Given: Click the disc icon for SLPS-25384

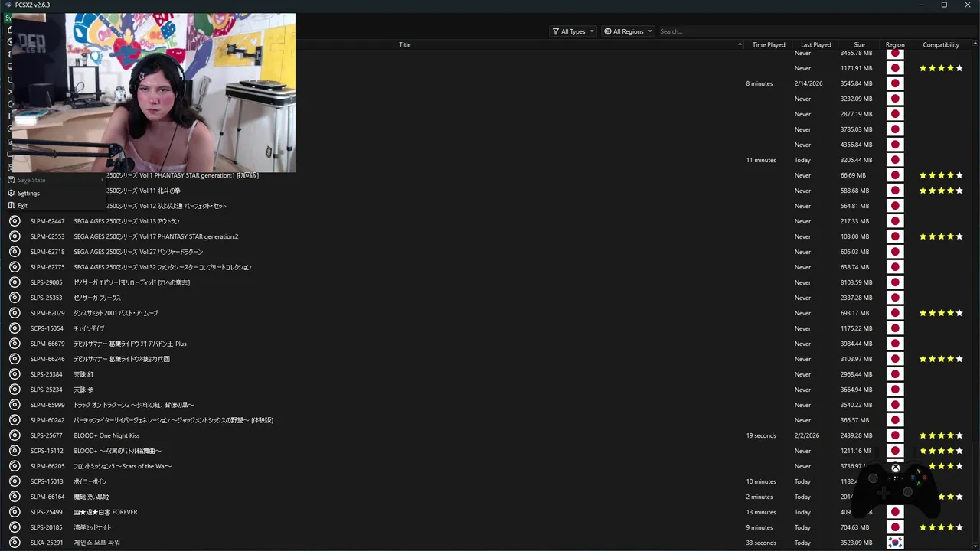Looking at the screenshot, I should pos(15,374).
